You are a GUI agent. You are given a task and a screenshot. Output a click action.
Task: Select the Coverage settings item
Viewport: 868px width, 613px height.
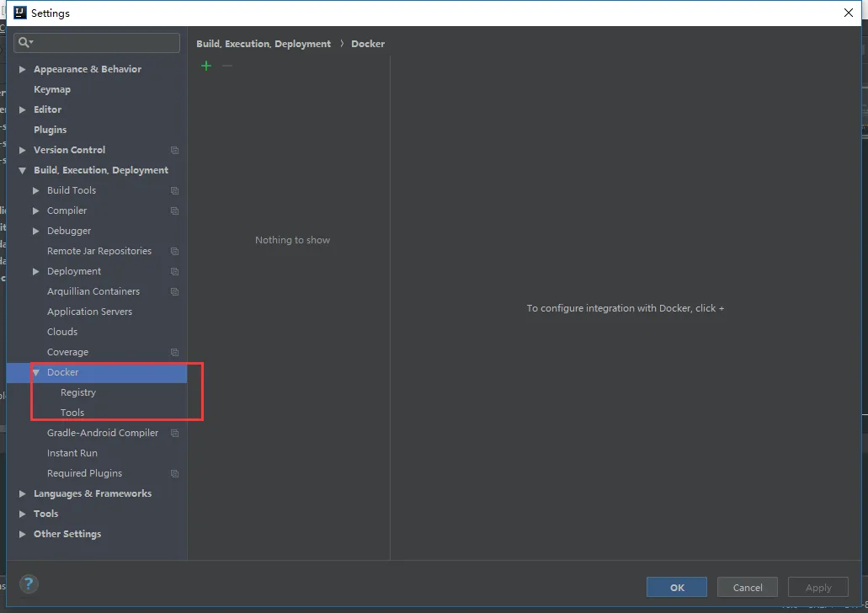(x=67, y=352)
